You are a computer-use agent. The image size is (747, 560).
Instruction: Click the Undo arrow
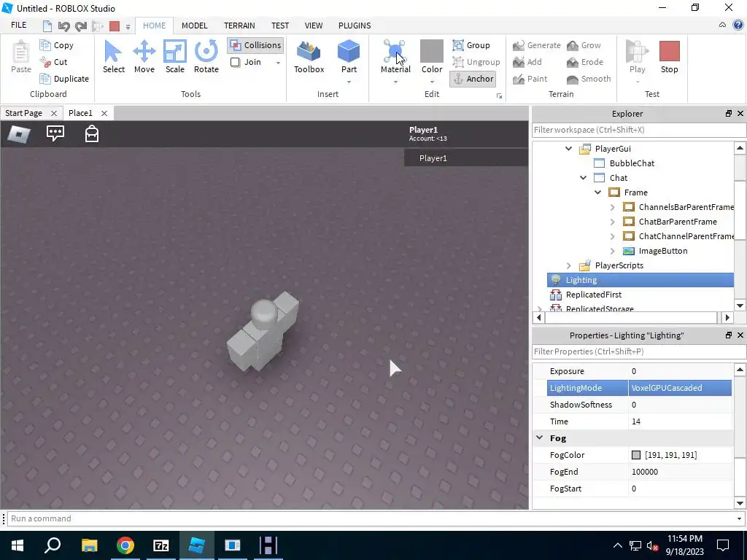click(63, 26)
